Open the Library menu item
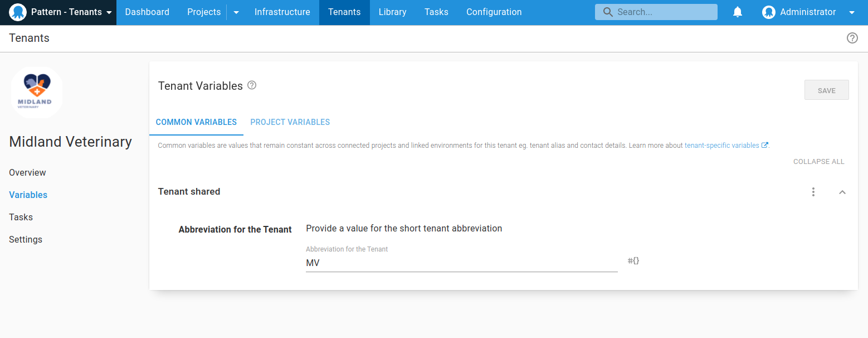Image resolution: width=868 pixels, height=338 pixels. (x=392, y=12)
